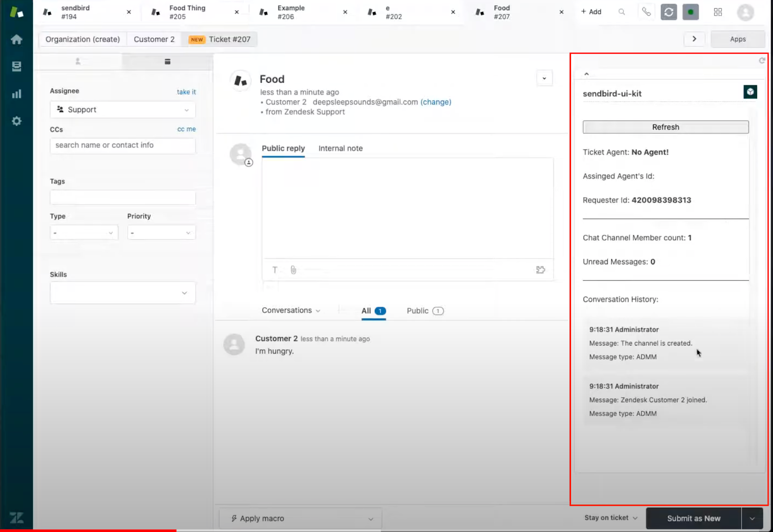The image size is (773, 532).
Task: Click inside the reply text area
Action: click(408, 208)
